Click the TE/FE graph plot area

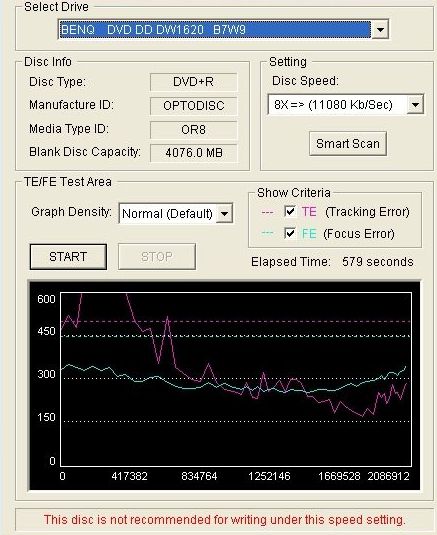point(236,379)
